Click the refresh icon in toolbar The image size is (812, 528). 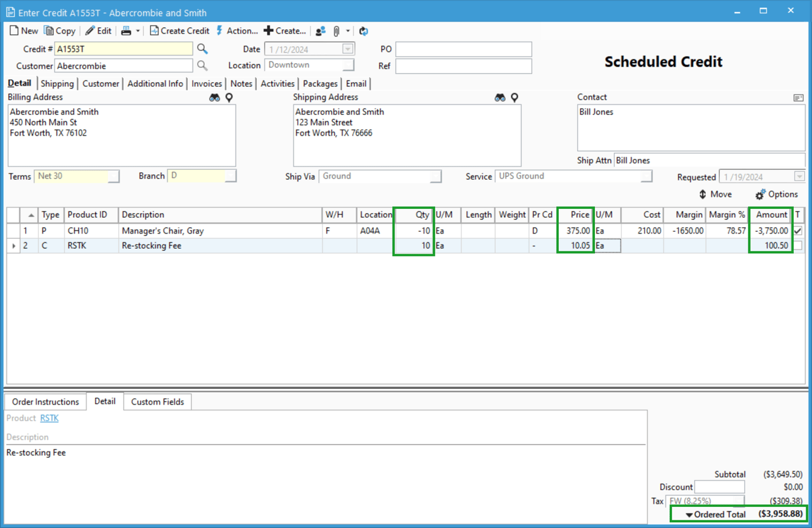364,31
